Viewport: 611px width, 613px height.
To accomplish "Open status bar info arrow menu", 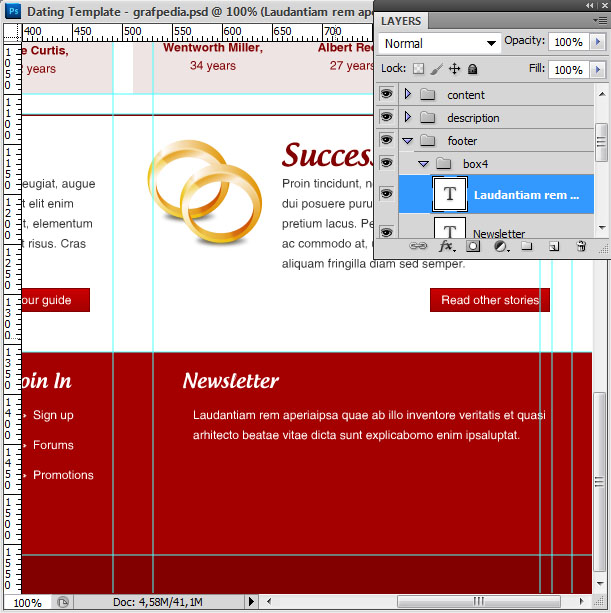I will click(251, 601).
